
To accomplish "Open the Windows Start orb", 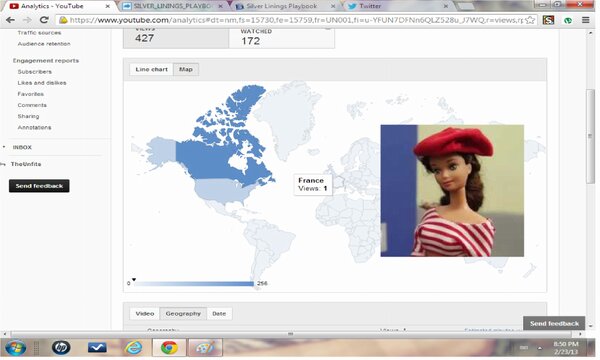I will click(x=15, y=348).
